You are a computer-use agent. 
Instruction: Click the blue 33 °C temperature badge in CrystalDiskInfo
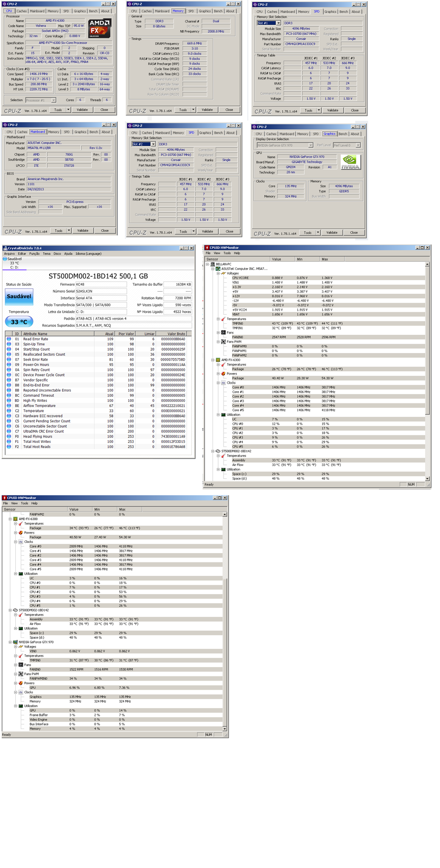coord(19,322)
